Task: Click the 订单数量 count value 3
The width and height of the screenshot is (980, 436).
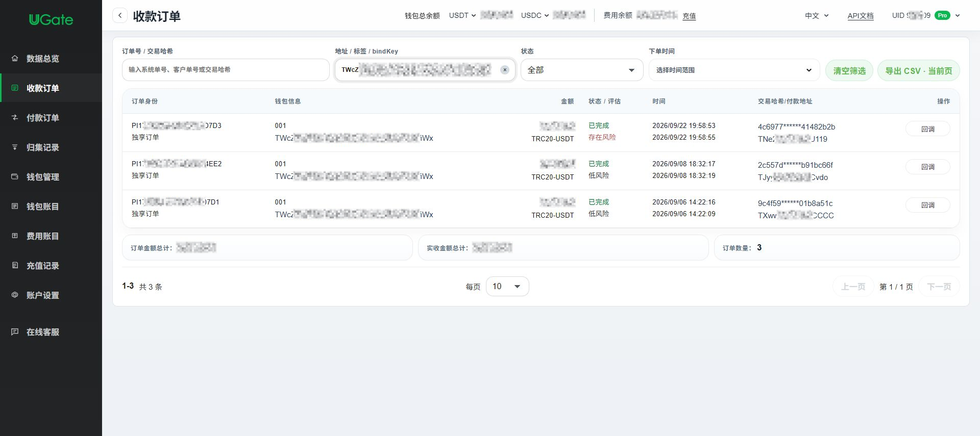Action: pos(759,247)
